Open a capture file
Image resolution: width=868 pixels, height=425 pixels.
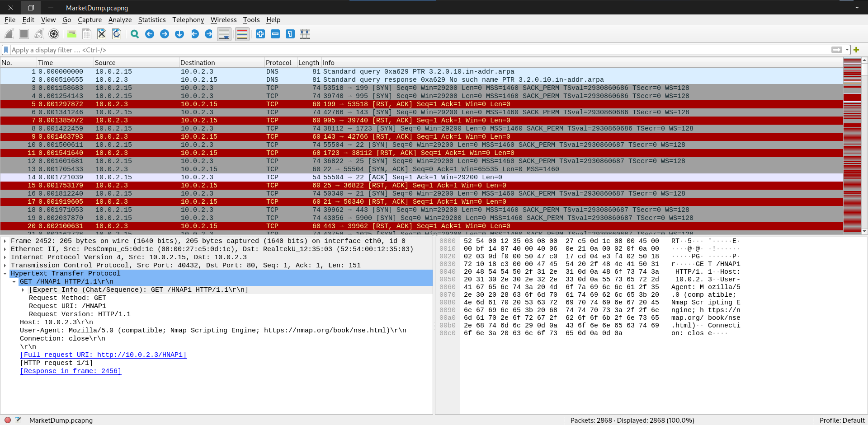[72, 34]
